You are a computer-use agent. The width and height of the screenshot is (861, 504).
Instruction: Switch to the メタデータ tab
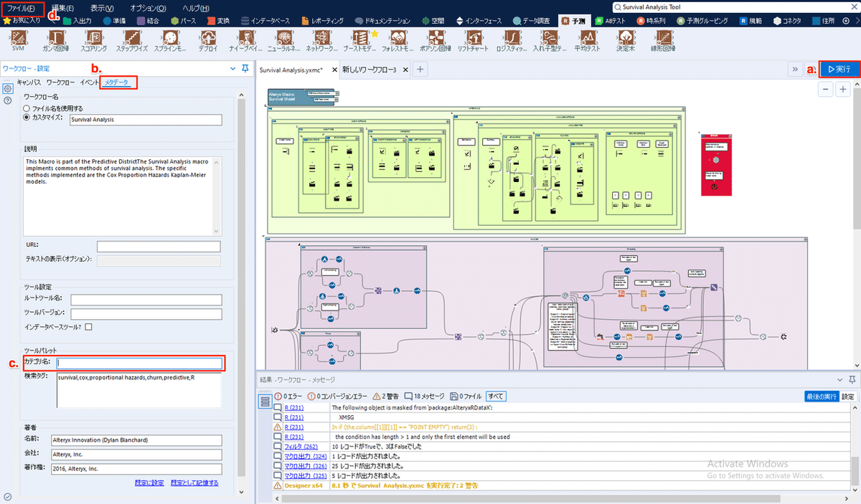pos(117,83)
